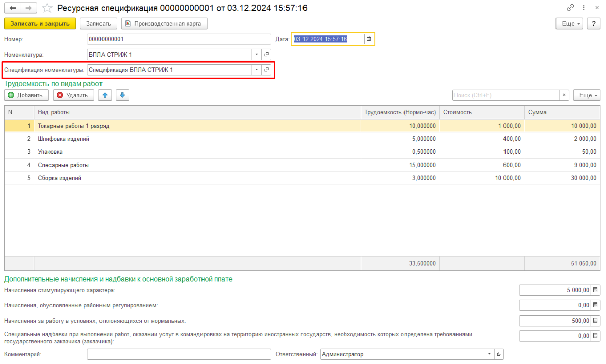The height and width of the screenshot is (364, 606).
Task: Open the table's Еще menu
Action: [x=589, y=95]
